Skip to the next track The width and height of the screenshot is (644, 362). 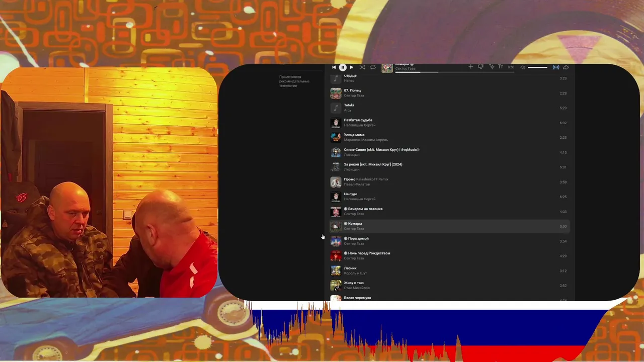tap(351, 67)
